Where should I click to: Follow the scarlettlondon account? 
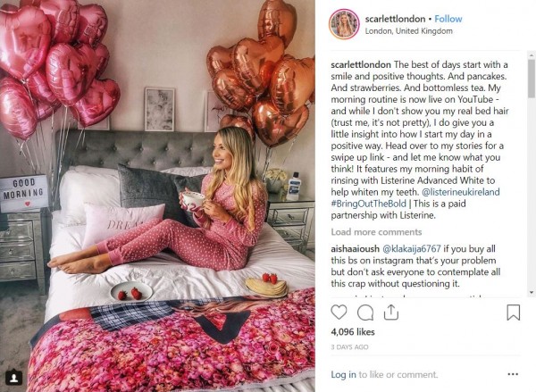click(448, 19)
